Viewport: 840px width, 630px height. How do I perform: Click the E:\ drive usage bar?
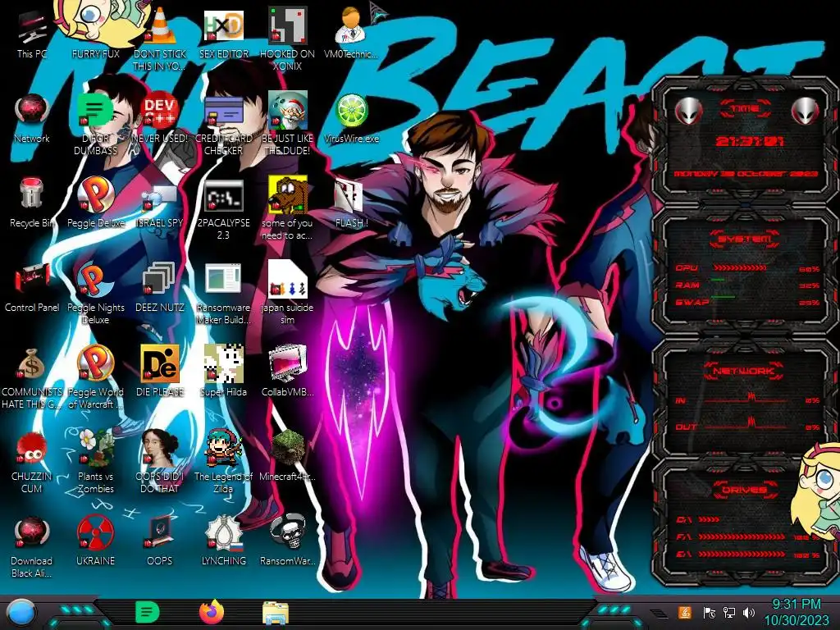(x=742, y=555)
